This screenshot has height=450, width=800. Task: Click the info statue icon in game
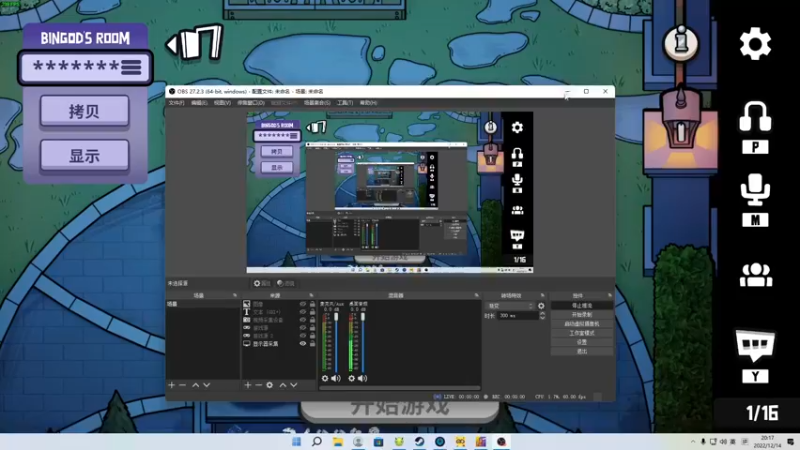[x=681, y=42]
